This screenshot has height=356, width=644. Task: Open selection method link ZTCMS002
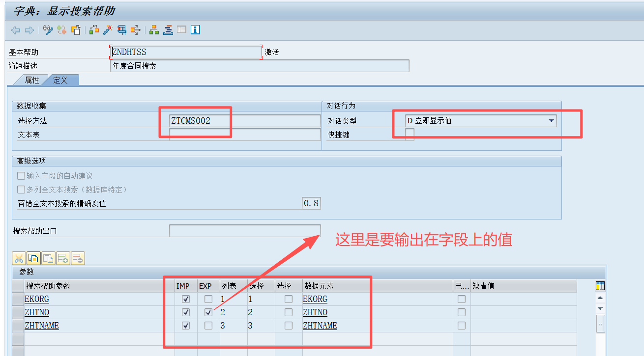pos(191,121)
